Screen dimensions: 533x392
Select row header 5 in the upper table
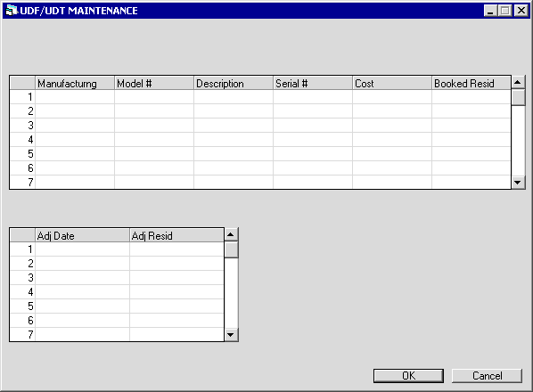[22, 154]
